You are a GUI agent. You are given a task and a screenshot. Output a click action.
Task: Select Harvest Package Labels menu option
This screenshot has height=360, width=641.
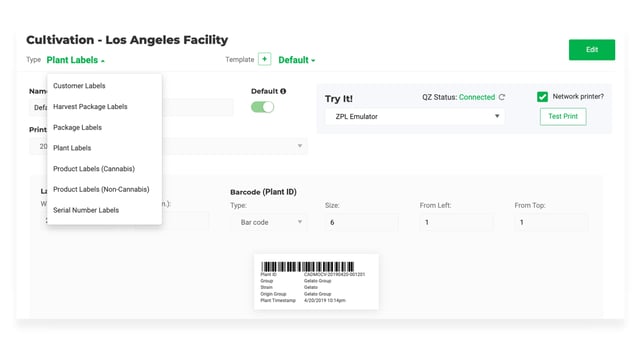pos(90,107)
